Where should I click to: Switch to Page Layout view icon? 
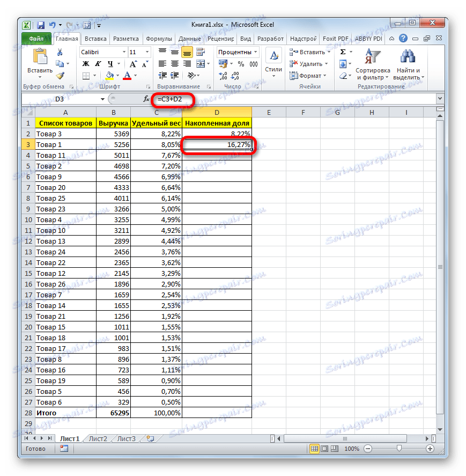point(324,449)
